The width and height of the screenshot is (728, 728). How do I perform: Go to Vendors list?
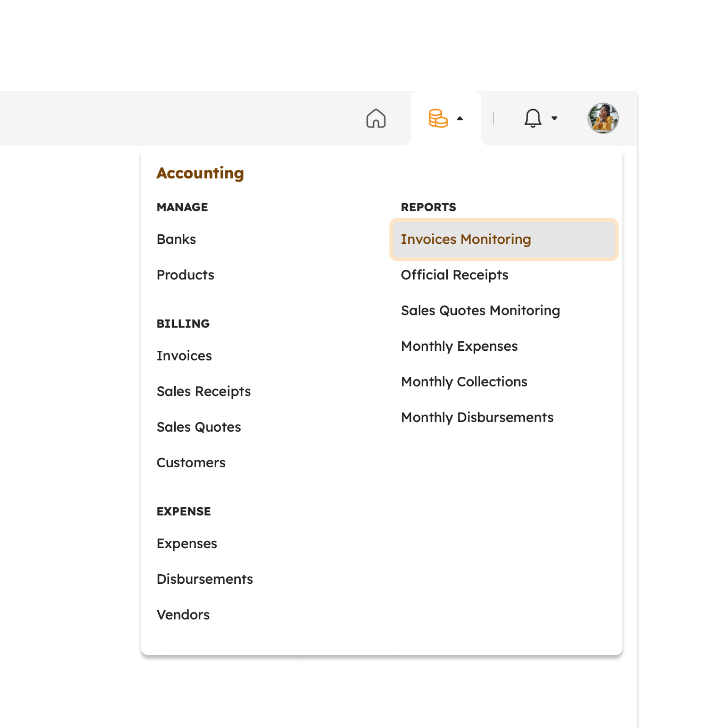pos(183,615)
